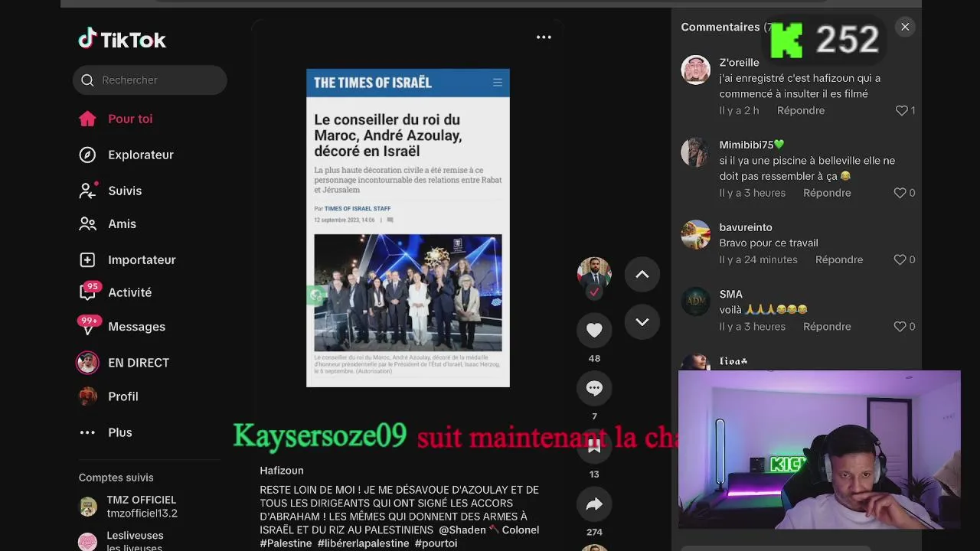Reply to Mimibibi75's comment
Image resolution: width=980 pixels, height=551 pixels.
tap(827, 193)
